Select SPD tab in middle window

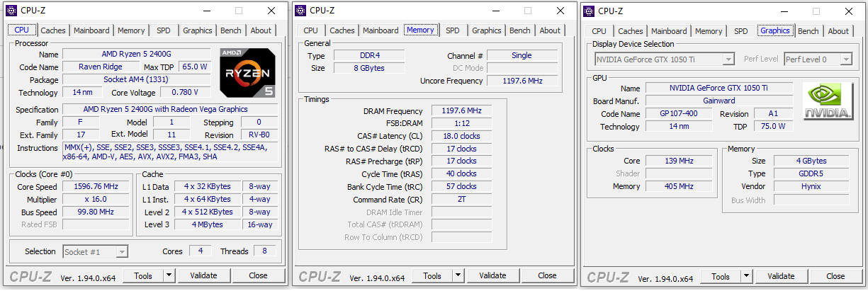(453, 30)
